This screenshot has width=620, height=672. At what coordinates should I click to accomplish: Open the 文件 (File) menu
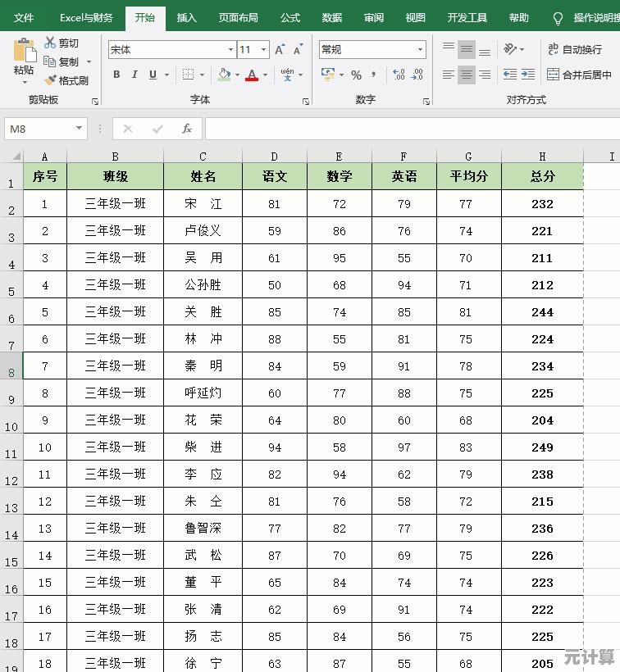pos(24,17)
